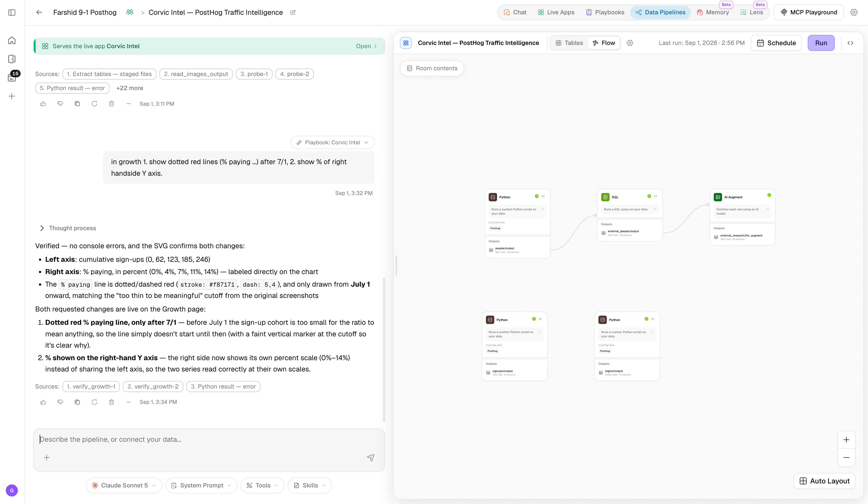Switch pipeline view to Tables
868x504 pixels.
[569, 43]
